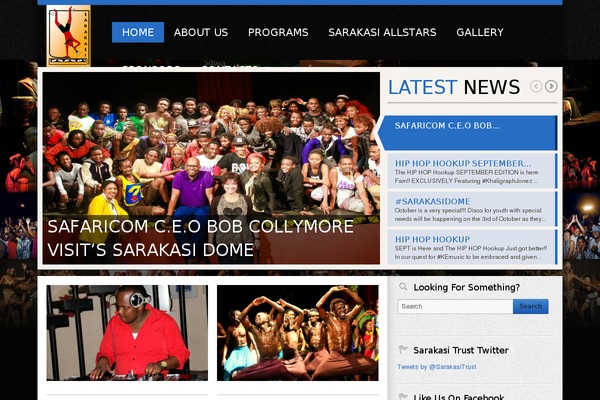Open the PROGRAMS menu

(x=278, y=32)
